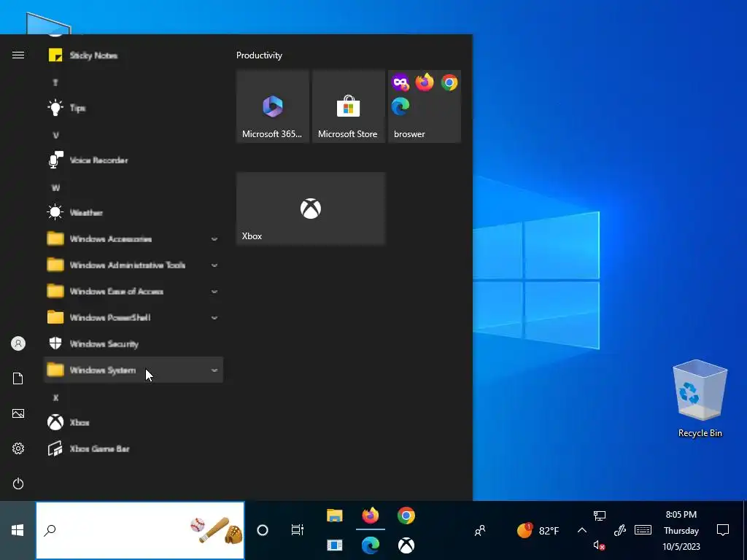Screen dimensions: 747x560
Task: Click the muted volume icon
Action: [x=600, y=545]
